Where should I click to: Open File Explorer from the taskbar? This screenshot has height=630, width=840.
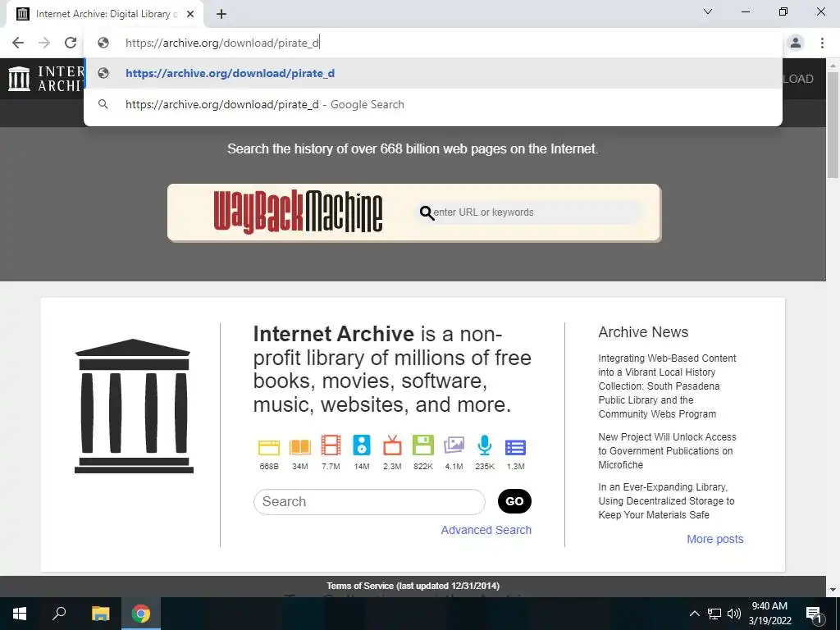tap(100, 614)
